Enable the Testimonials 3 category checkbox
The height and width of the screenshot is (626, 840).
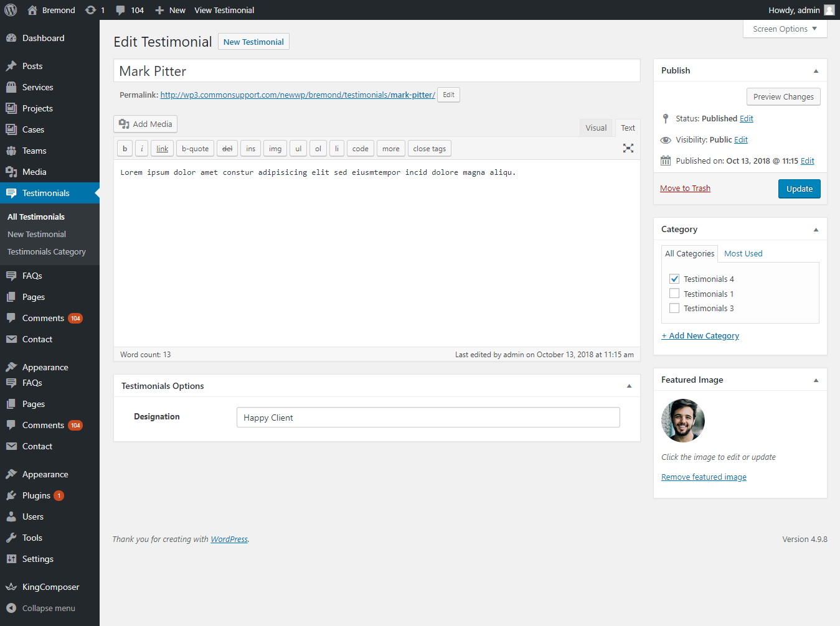[674, 308]
